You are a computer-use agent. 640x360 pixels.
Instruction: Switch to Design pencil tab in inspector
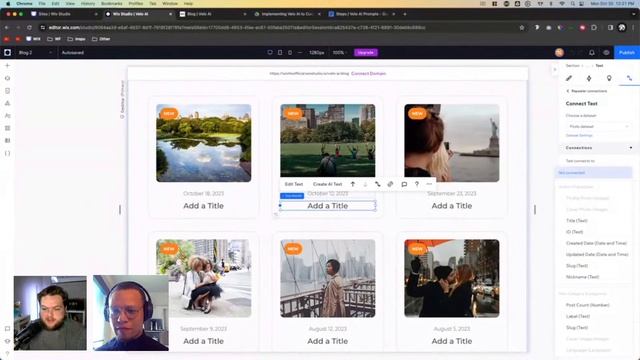click(569, 78)
